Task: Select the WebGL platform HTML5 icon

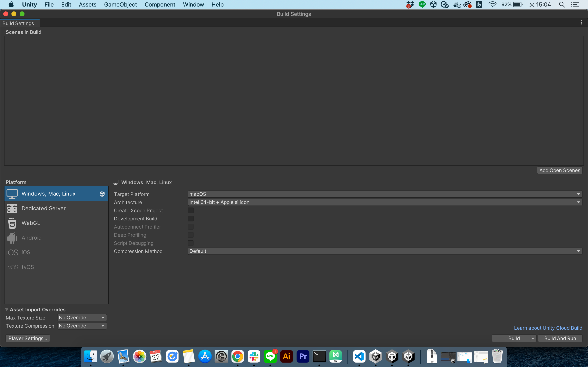Action: pos(12,223)
